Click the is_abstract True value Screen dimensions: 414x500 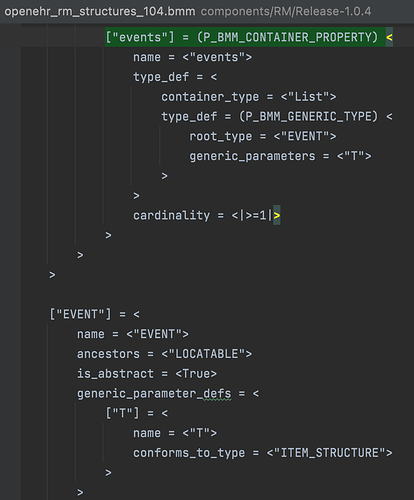pos(196,374)
